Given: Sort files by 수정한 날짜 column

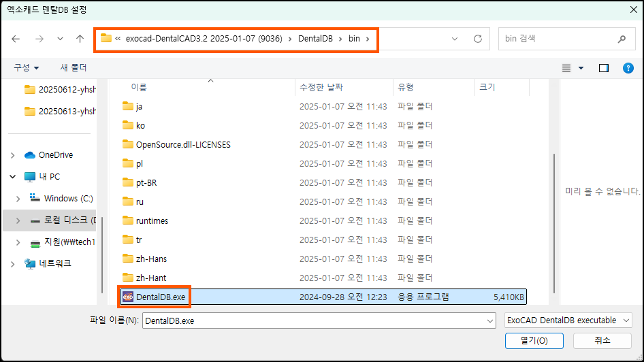Looking at the screenshot, I should pyautogui.click(x=321, y=87).
